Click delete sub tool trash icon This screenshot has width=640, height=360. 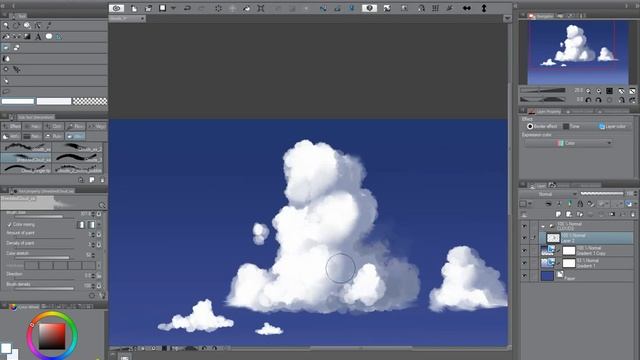point(102,180)
